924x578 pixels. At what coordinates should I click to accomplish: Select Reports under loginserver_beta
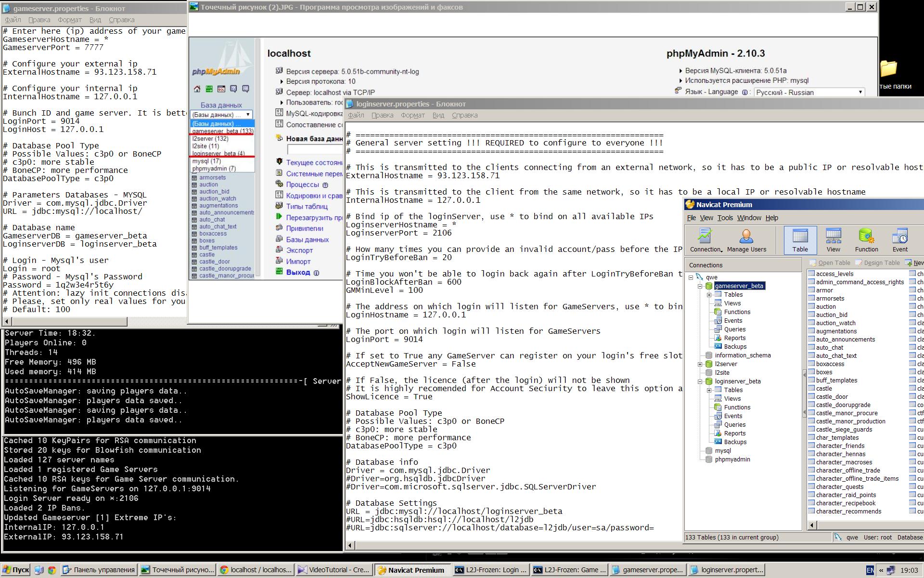coord(734,433)
